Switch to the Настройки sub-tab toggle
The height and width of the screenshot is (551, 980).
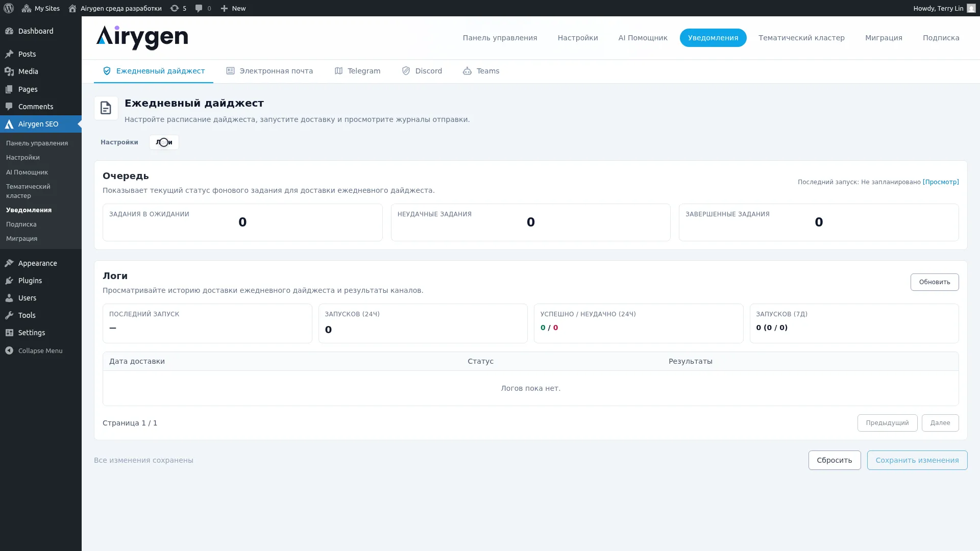click(x=119, y=142)
